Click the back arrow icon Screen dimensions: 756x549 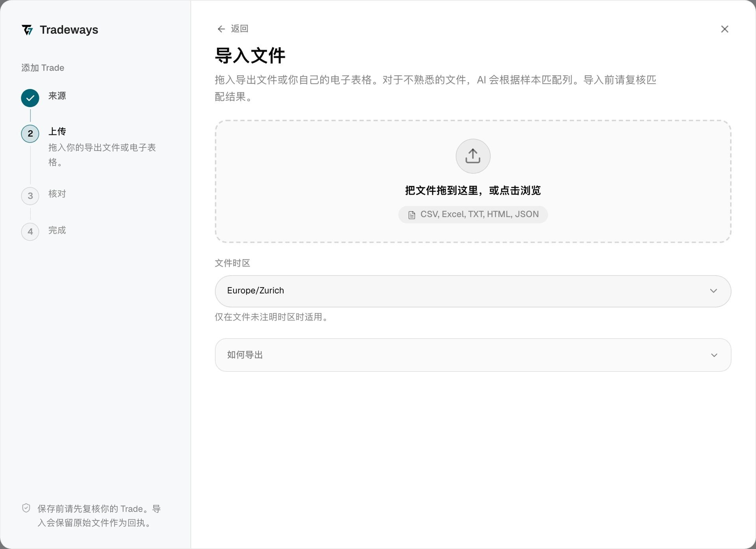point(221,29)
